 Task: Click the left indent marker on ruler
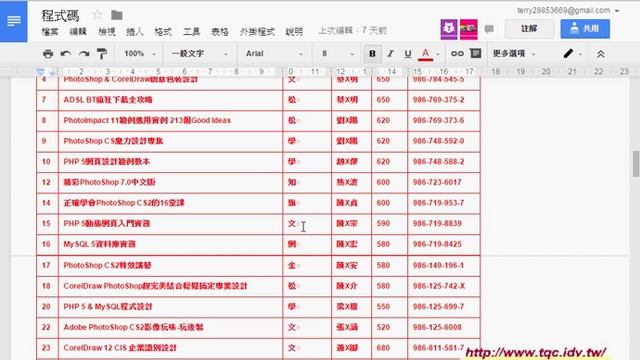pos(40,72)
